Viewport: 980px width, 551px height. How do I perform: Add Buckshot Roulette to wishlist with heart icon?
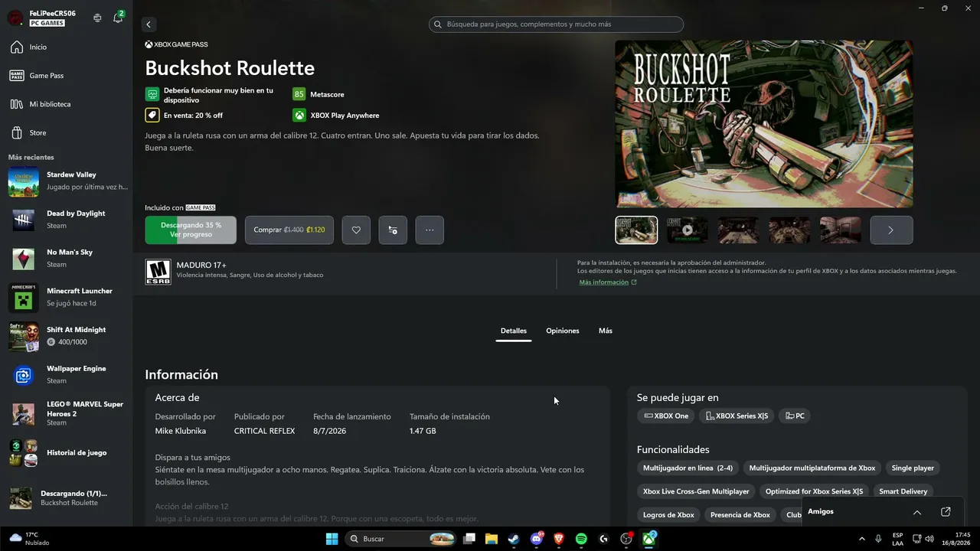356,230
